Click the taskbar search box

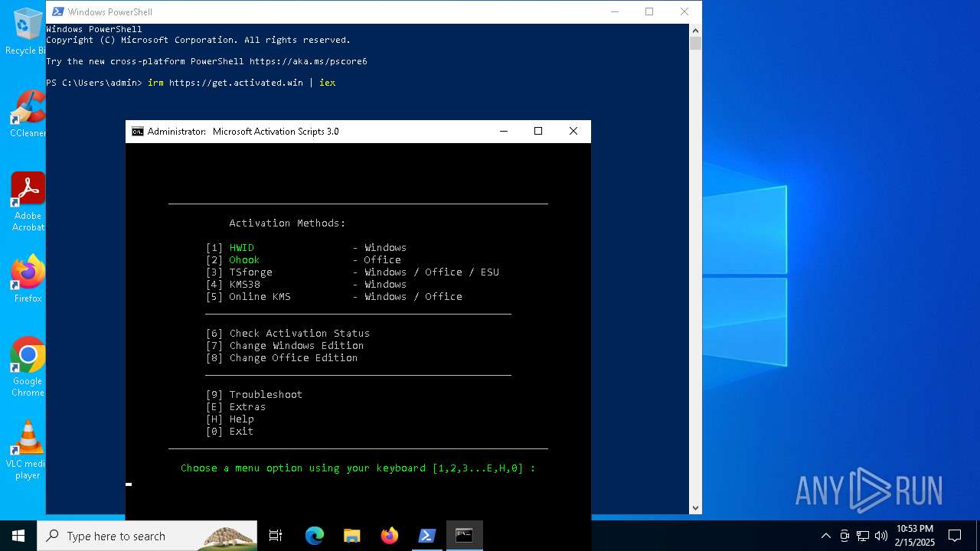[x=148, y=536]
